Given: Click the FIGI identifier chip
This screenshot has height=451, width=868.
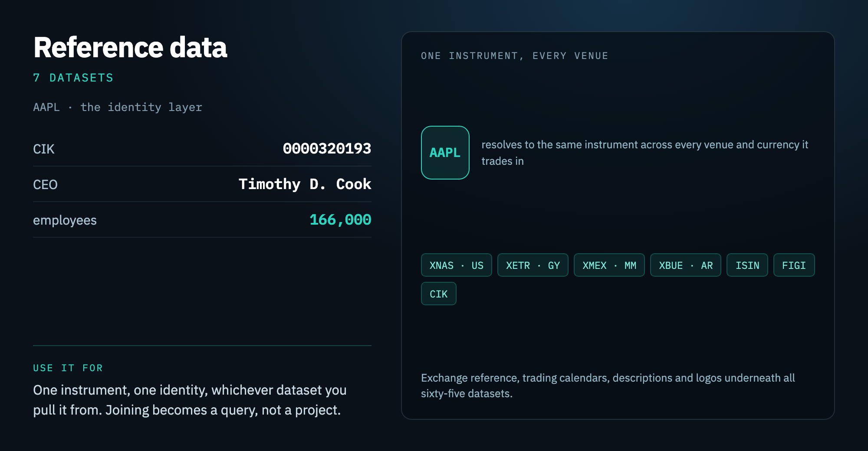Looking at the screenshot, I should tap(794, 265).
